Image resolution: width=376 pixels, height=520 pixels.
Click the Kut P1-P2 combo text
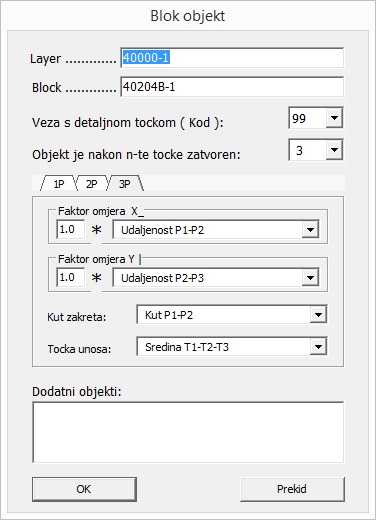[x=169, y=315]
